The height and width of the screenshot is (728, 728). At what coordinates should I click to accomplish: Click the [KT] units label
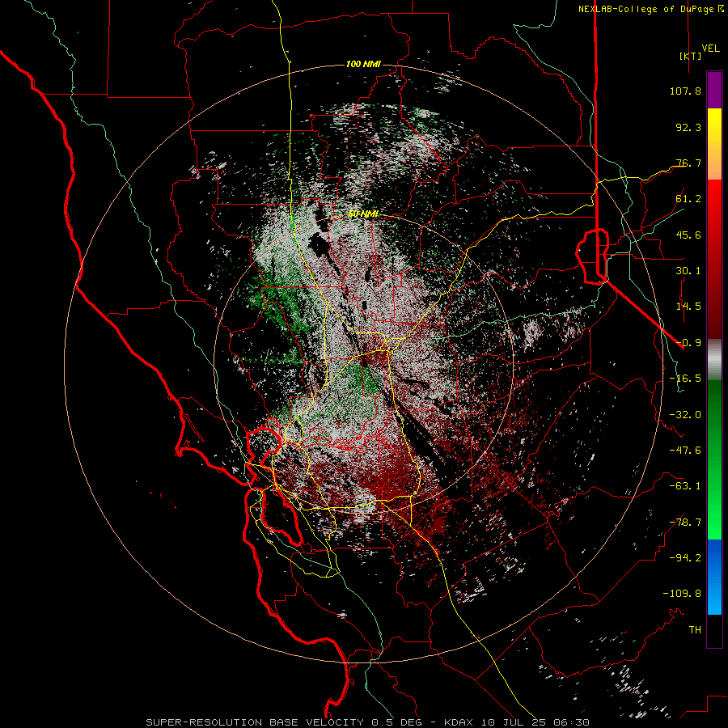tap(690, 56)
